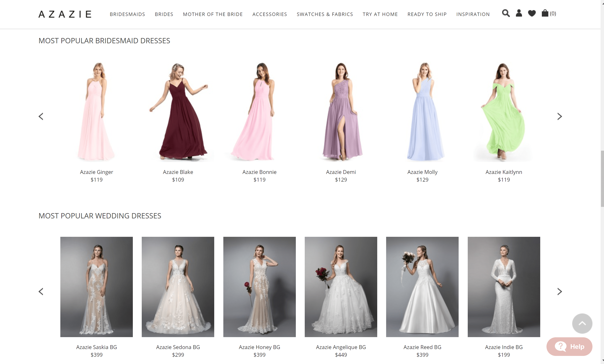This screenshot has height=364, width=604.
Task: Open Azazie Reed BG wedding dress image
Action: click(x=422, y=287)
